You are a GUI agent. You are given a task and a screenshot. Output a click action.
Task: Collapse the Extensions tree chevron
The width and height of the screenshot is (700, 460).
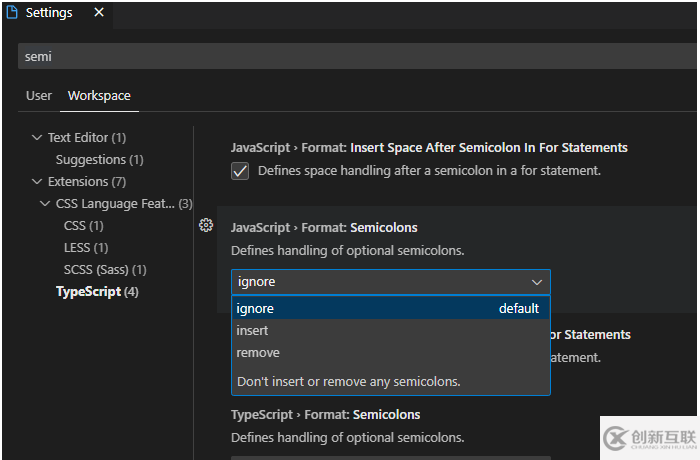coord(37,182)
